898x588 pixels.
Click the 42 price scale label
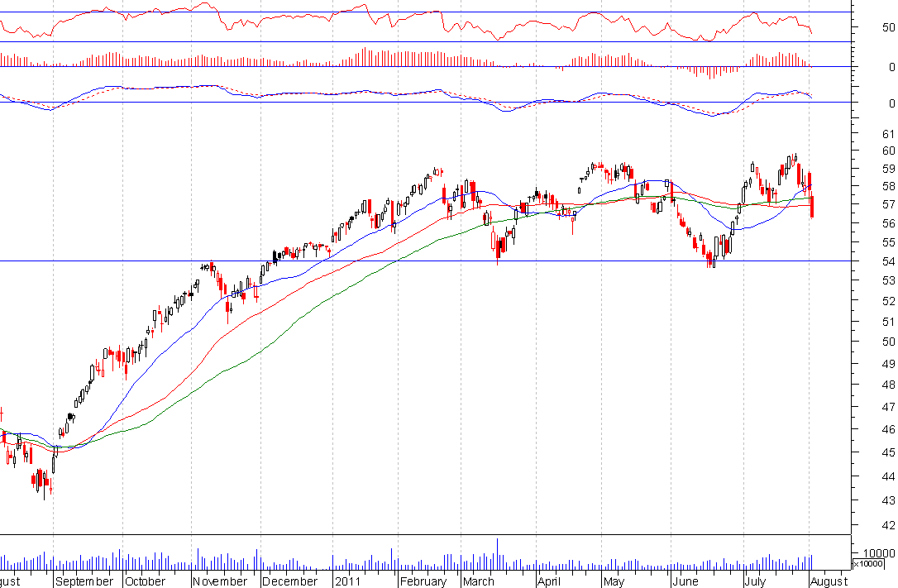888,525
